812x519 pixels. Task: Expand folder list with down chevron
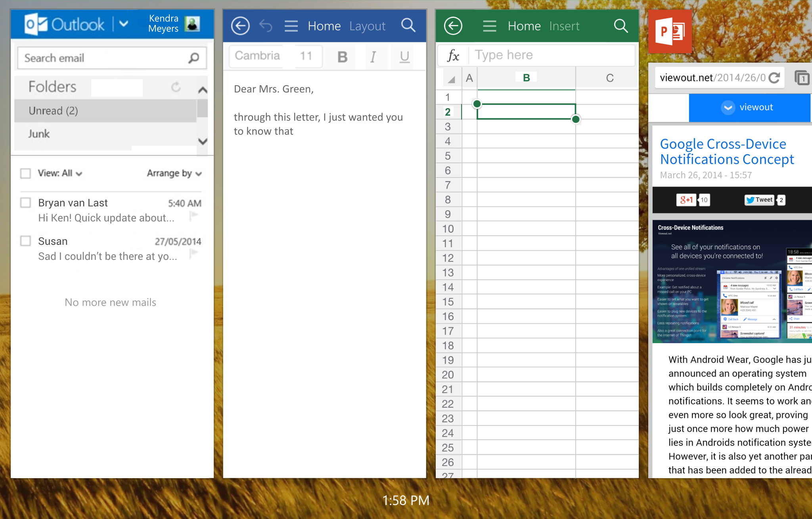(203, 141)
